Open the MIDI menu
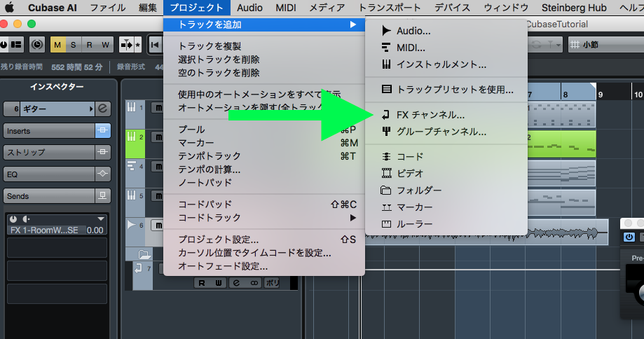Screen dimensions: 644x339 click(285, 8)
